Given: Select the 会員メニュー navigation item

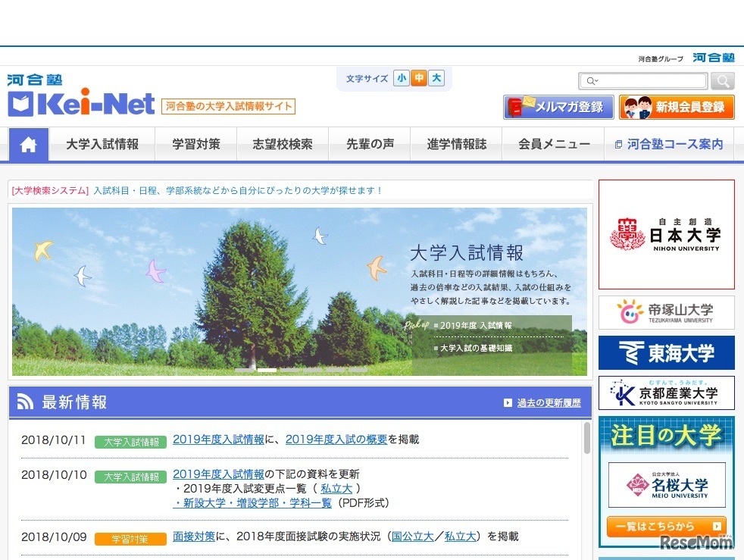Looking at the screenshot, I should [554, 145].
